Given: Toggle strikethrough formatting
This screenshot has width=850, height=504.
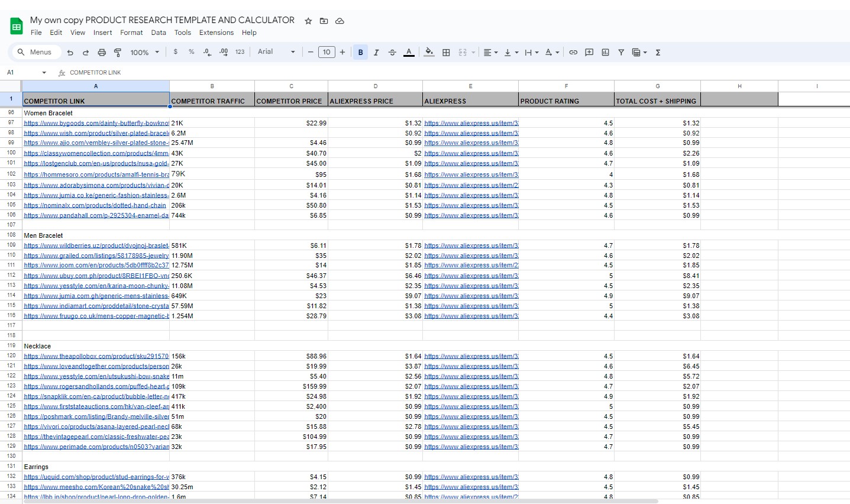Looking at the screenshot, I should [392, 52].
